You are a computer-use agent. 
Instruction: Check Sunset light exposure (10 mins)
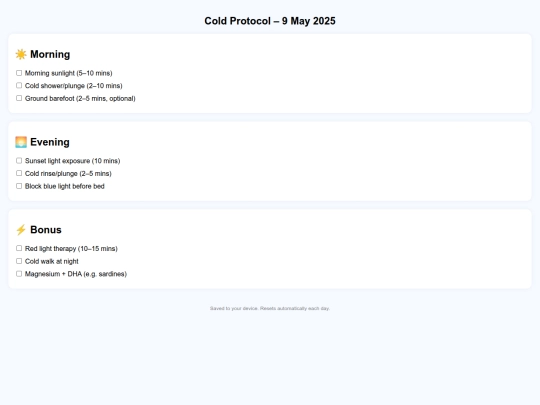[x=19, y=160]
